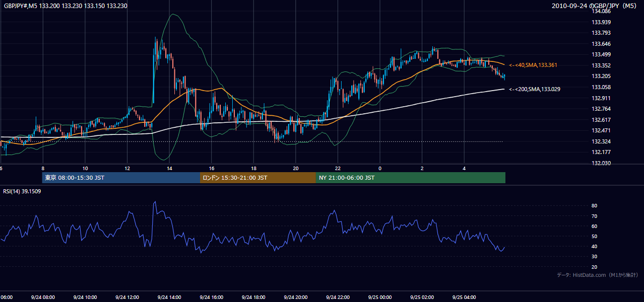Click the 9/24 20:00 bottom time label
Screen dimensions: 644x302
(295, 297)
